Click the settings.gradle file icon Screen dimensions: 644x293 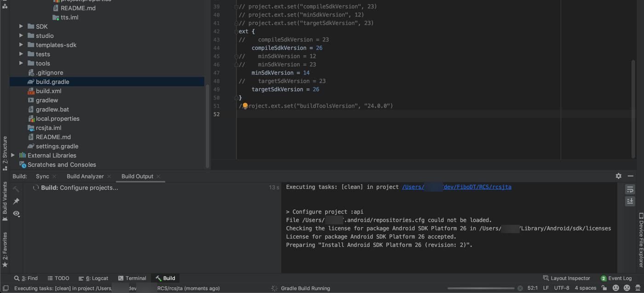tap(31, 146)
